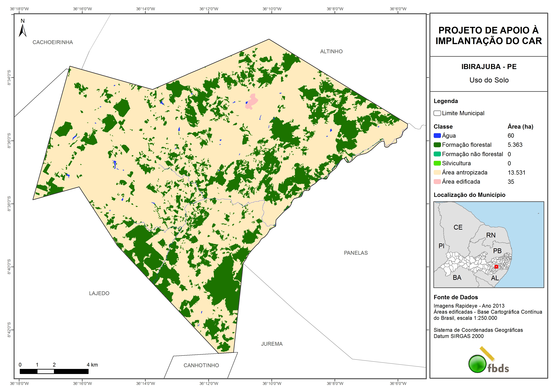The height and width of the screenshot is (392, 555).
Task: Select the Água blue legend swatch
Action: [x=437, y=136]
